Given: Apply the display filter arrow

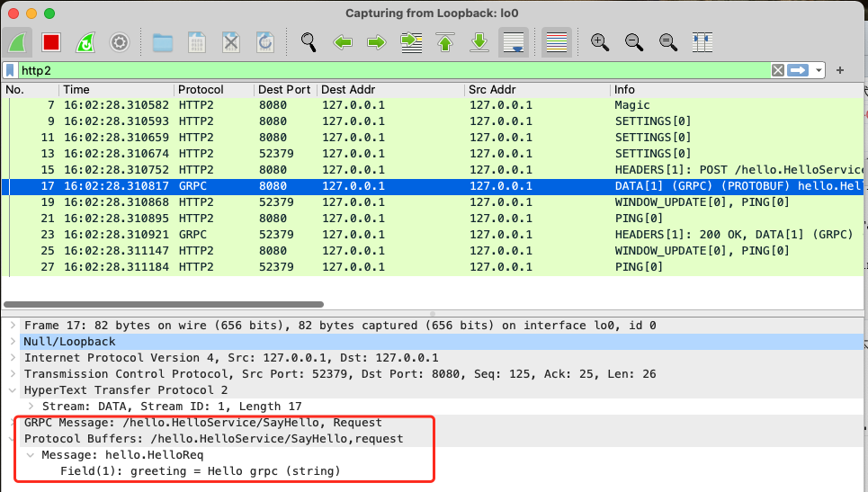Looking at the screenshot, I should 798,70.
